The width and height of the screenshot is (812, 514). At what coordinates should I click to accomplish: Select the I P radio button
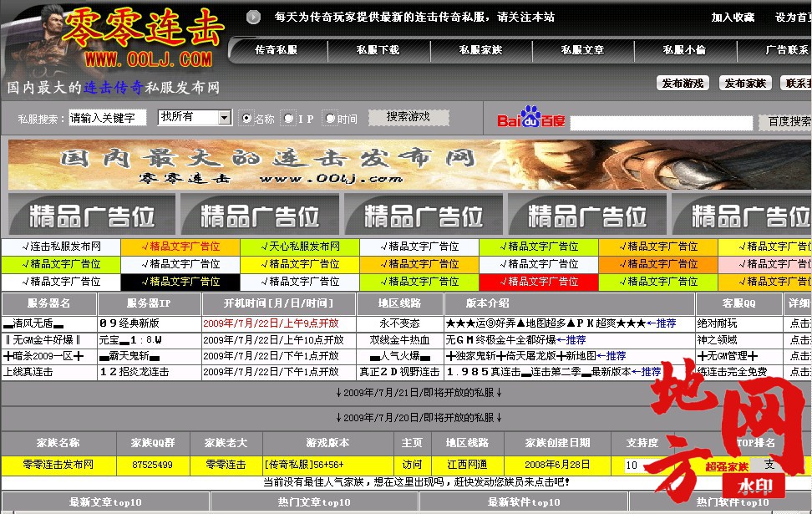288,118
